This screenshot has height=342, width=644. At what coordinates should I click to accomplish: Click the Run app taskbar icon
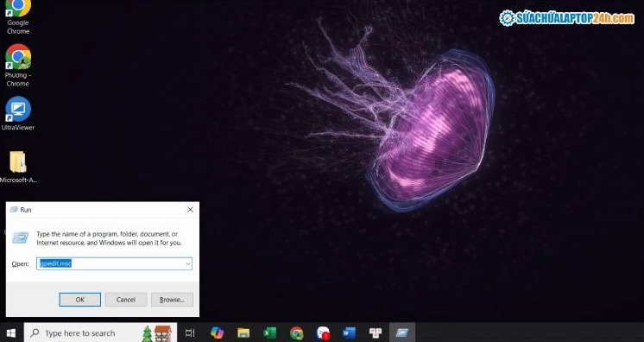(402, 332)
